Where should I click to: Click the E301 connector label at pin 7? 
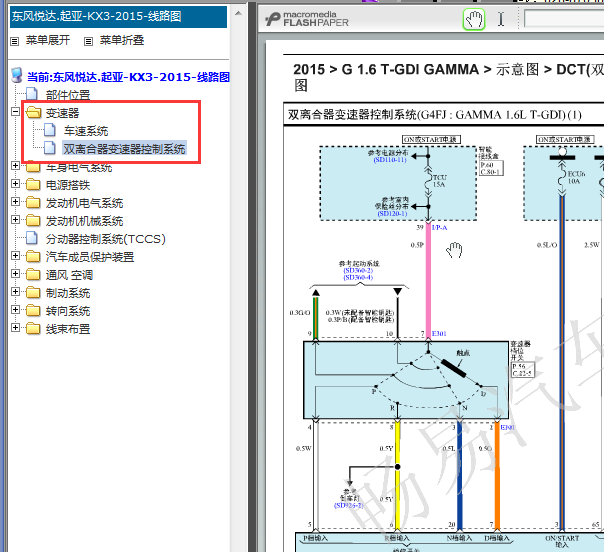point(439,334)
